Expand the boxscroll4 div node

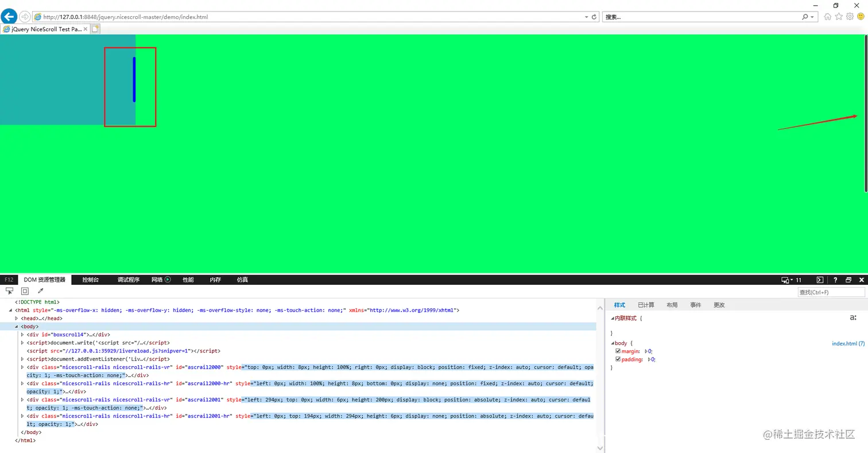tap(22, 334)
